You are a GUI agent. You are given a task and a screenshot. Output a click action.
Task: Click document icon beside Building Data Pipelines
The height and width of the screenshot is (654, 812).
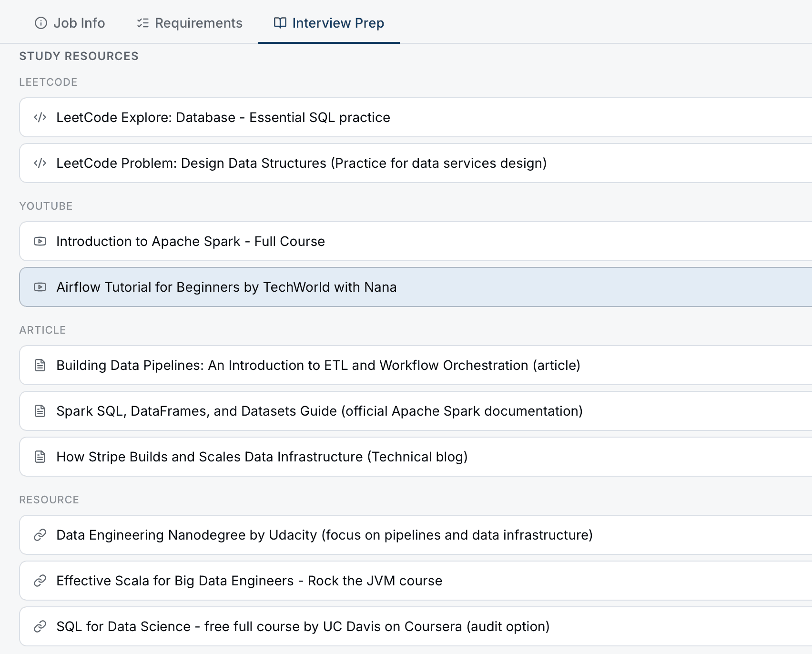(x=40, y=365)
